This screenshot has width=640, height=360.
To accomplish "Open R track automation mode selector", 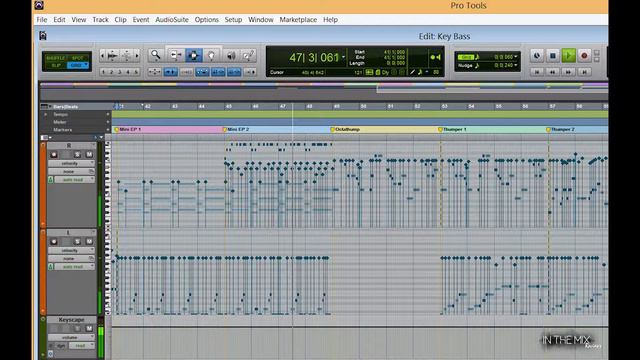I will tap(75, 180).
